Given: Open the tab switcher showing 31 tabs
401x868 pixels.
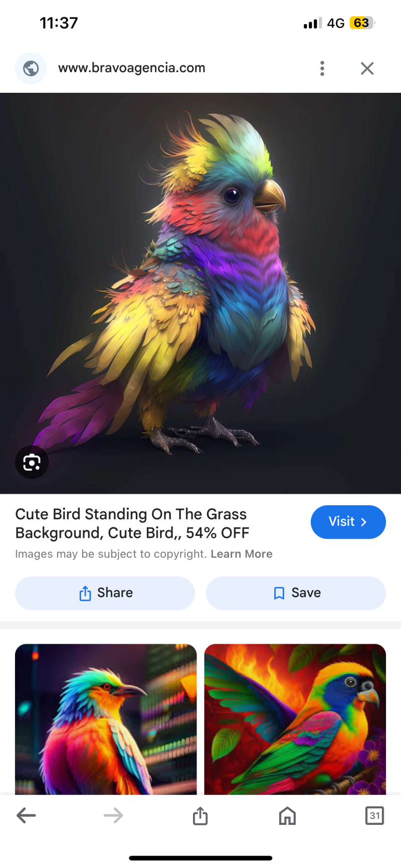Looking at the screenshot, I should pyautogui.click(x=374, y=815).
